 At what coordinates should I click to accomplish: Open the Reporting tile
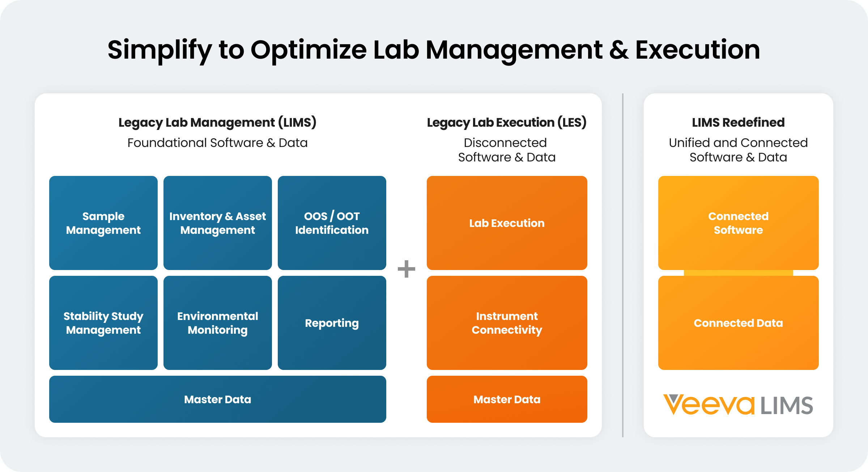332,323
